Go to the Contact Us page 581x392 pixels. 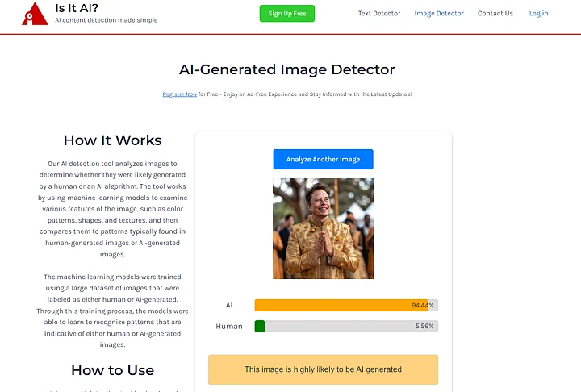pyautogui.click(x=495, y=14)
